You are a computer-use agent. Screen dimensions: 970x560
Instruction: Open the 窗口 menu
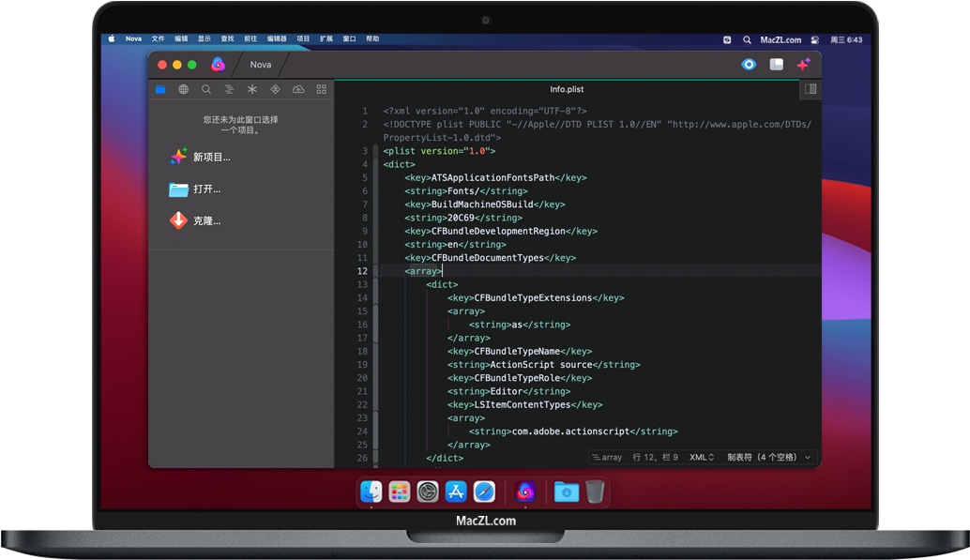pos(350,39)
